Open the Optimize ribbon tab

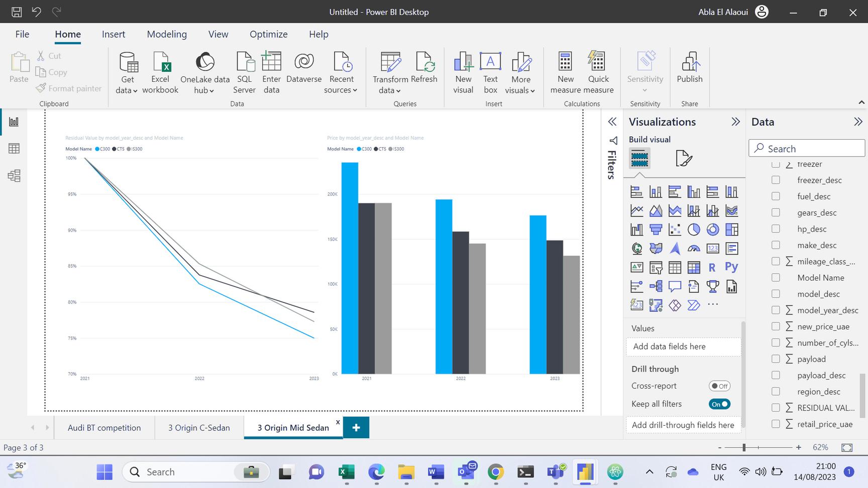pyautogui.click(x=269, y=34)
